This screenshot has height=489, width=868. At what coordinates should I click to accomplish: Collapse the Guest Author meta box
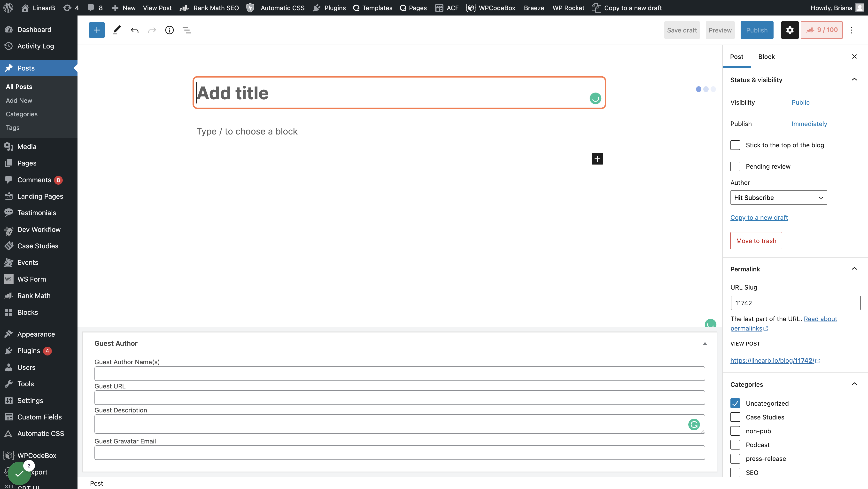[705, 343]
